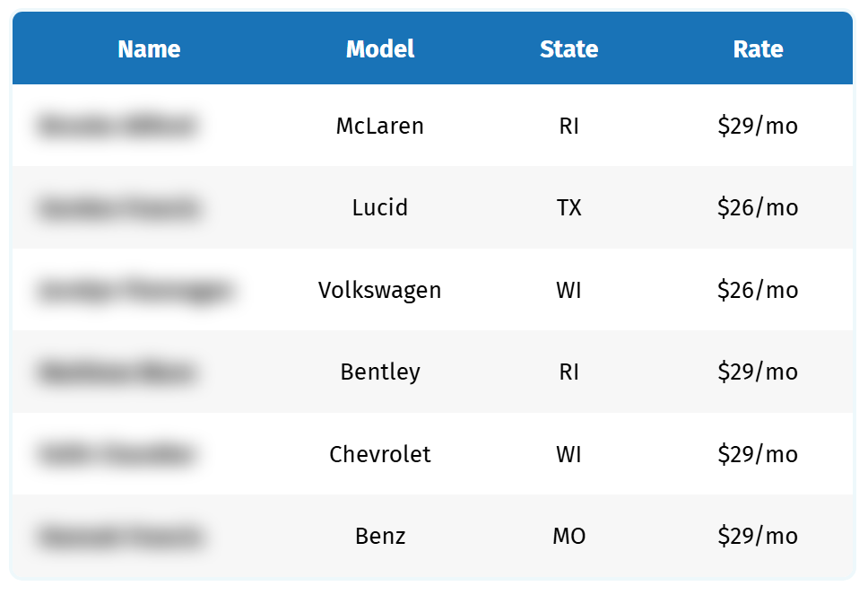Click the Volkswagen model cell
868x595 pixels.
380,290
